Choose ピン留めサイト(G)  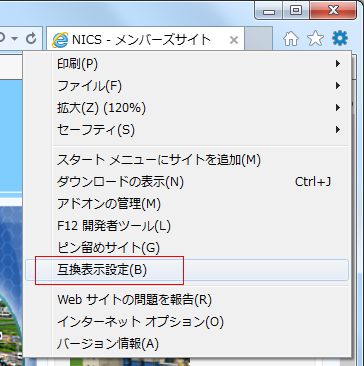click(187, 248)
